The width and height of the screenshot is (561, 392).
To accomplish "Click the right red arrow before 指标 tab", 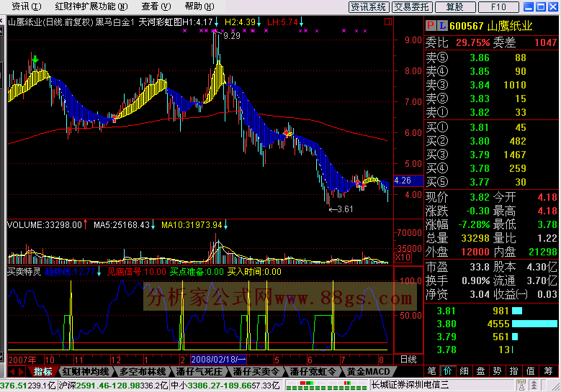I will click(x=22, y=372).
